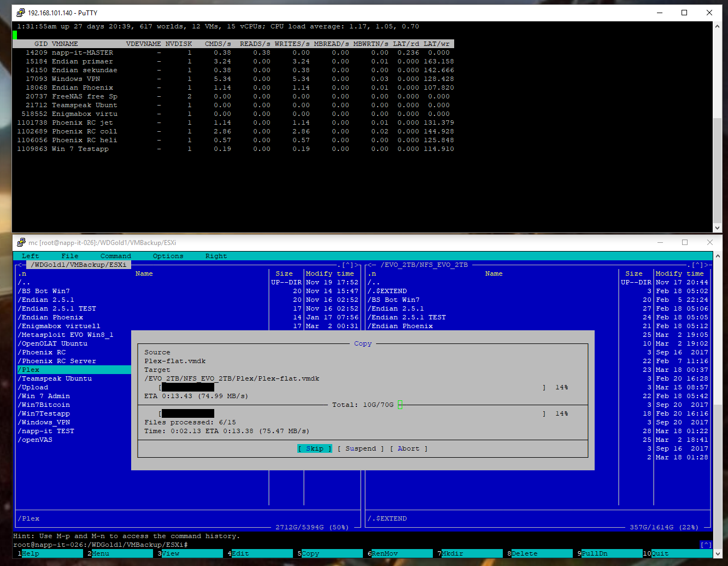Viewport: 728px width, 566px height.
Task: Click the PuTTY icon in the mc window title bar
Action: click(x=21, y=242)
